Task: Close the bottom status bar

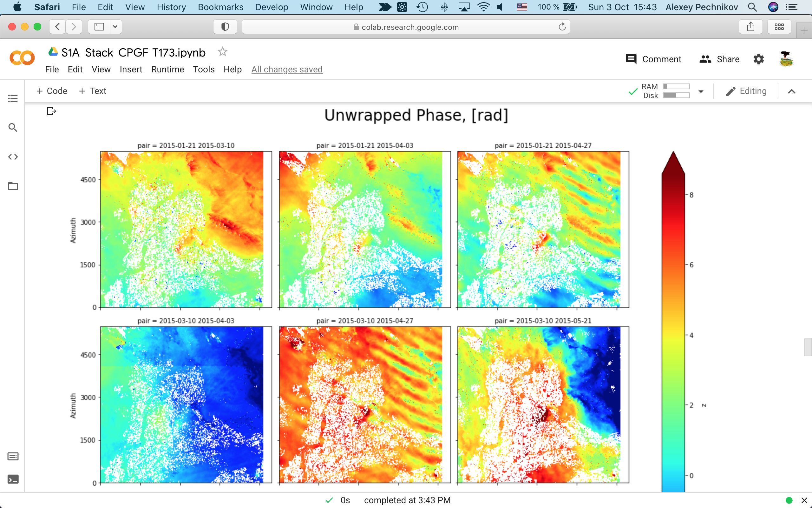Action: (x=804, y=500)
